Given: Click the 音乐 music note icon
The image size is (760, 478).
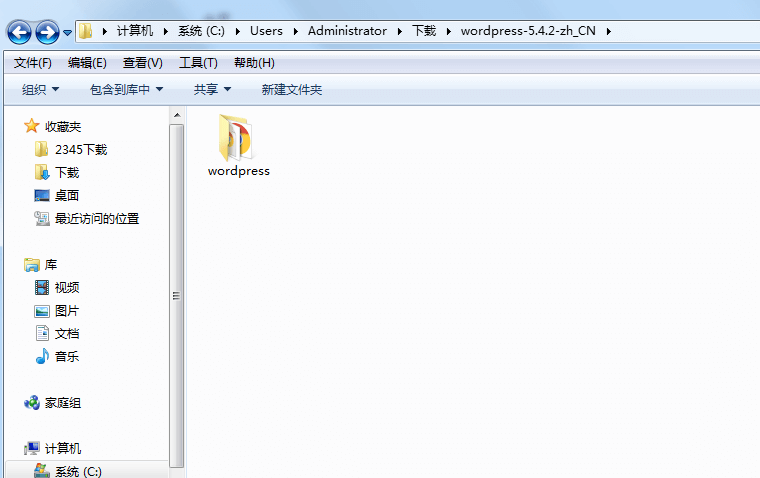Looking at the screenshot, I should 42,356.
